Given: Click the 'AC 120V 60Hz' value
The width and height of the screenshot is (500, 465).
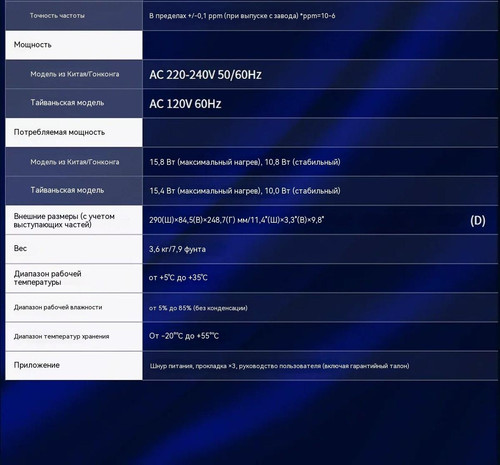Looking at the screenshot, I should point(185,104).
